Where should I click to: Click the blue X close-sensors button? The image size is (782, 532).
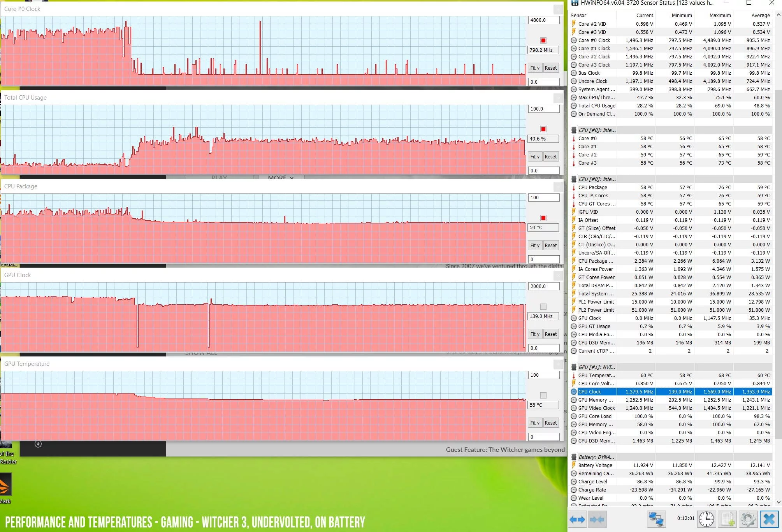click(769, 520)
